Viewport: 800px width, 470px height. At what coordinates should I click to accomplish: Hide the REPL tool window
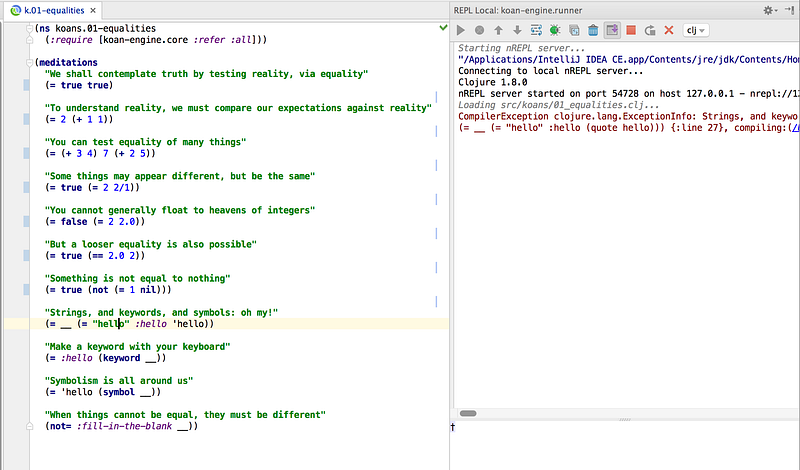coord(790,10)
